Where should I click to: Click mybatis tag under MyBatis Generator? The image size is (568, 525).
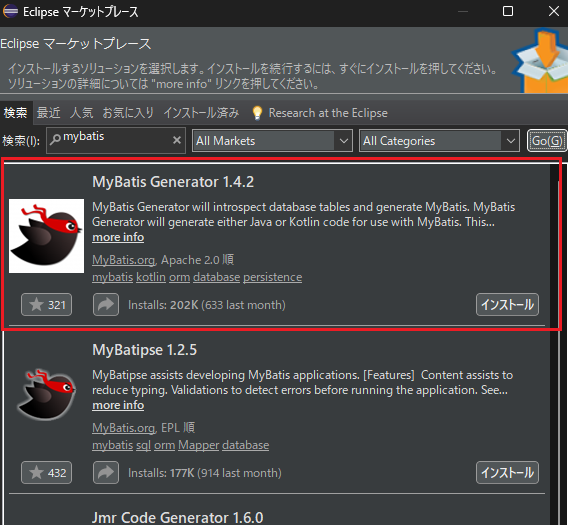113,277
